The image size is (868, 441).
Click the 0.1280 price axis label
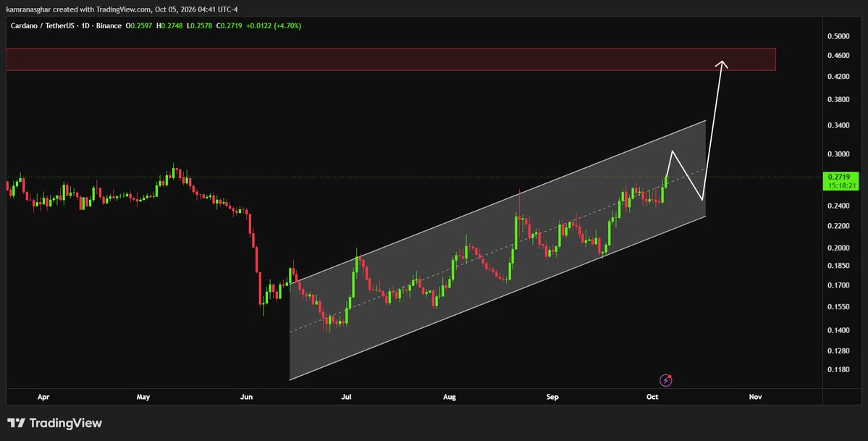coord(838,350)
